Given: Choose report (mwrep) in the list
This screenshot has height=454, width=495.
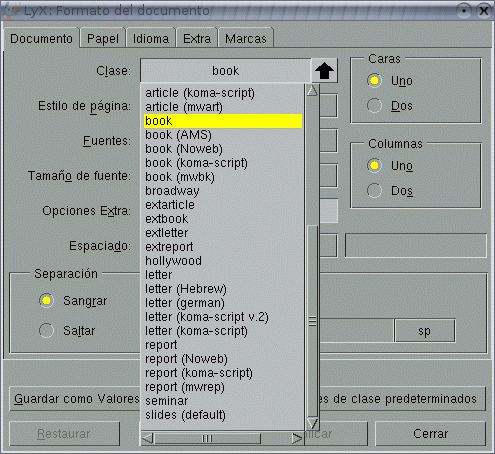Looking at the screenshot, I should tap(223, 387).
